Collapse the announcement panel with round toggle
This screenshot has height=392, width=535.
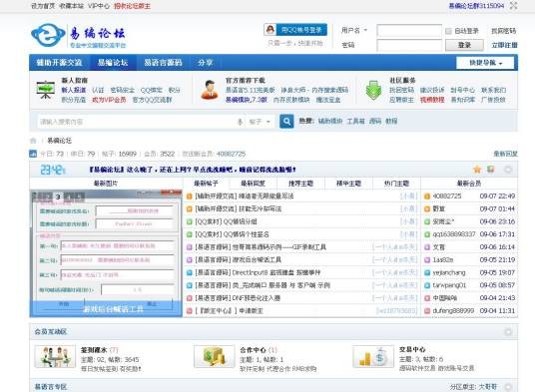pos(508,170)
